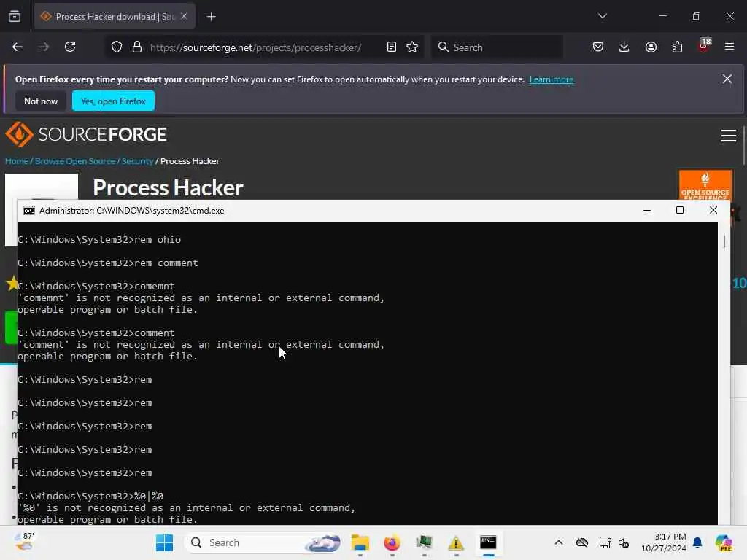Reload the current page

pos(70,47)
